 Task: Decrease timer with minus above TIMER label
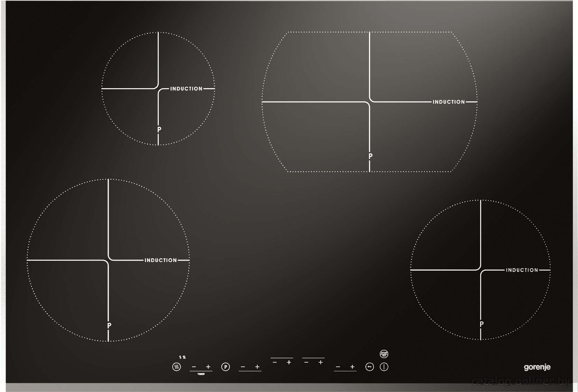(x=194, y=367)
